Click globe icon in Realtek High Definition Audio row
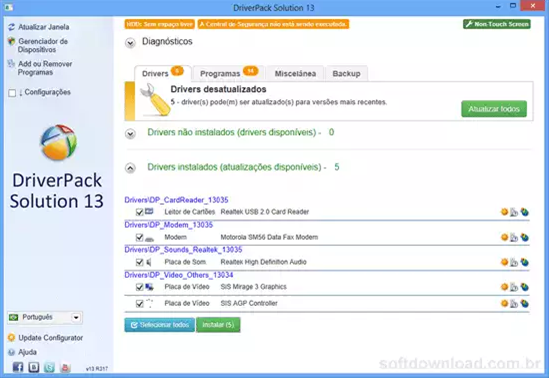 click(524, 262)
